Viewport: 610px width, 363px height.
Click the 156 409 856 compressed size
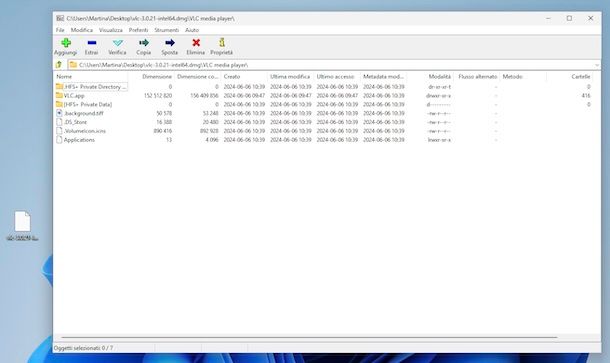204,95
